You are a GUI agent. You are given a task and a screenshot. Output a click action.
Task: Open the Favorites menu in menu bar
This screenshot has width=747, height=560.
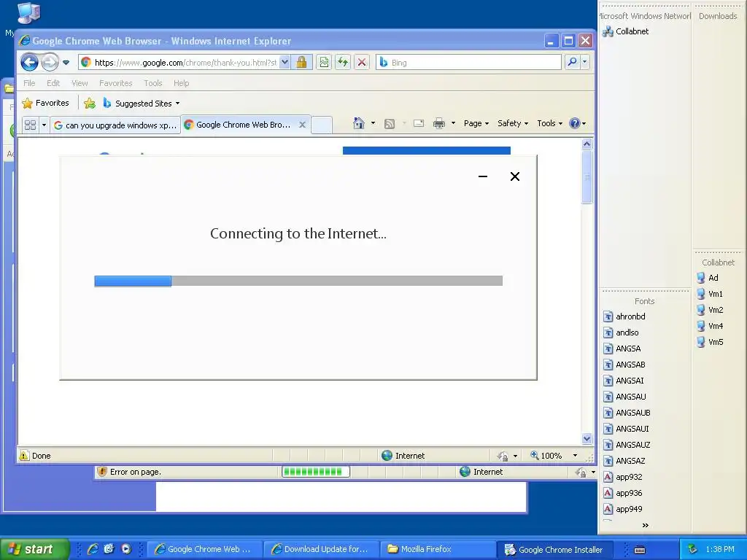116,83
